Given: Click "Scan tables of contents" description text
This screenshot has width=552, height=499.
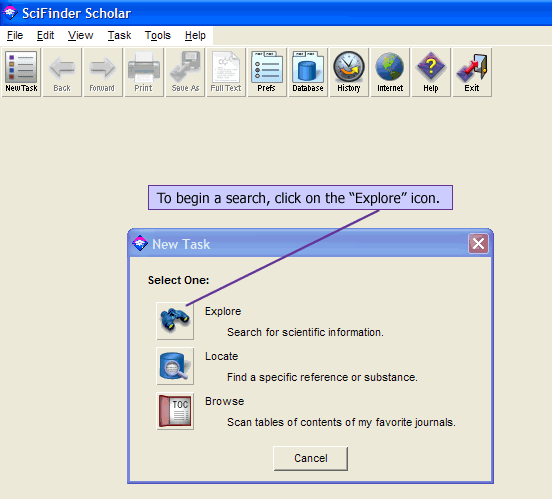Looking at the screenshot, I should [341, 422].
